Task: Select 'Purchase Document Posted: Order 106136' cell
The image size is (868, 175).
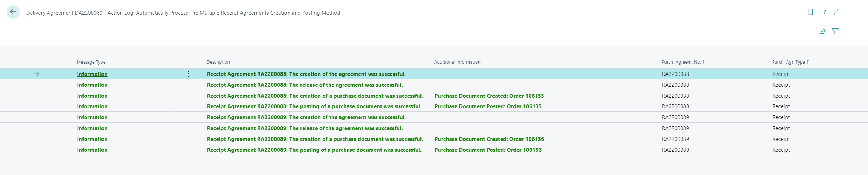Action: click(x=488, y=150)
